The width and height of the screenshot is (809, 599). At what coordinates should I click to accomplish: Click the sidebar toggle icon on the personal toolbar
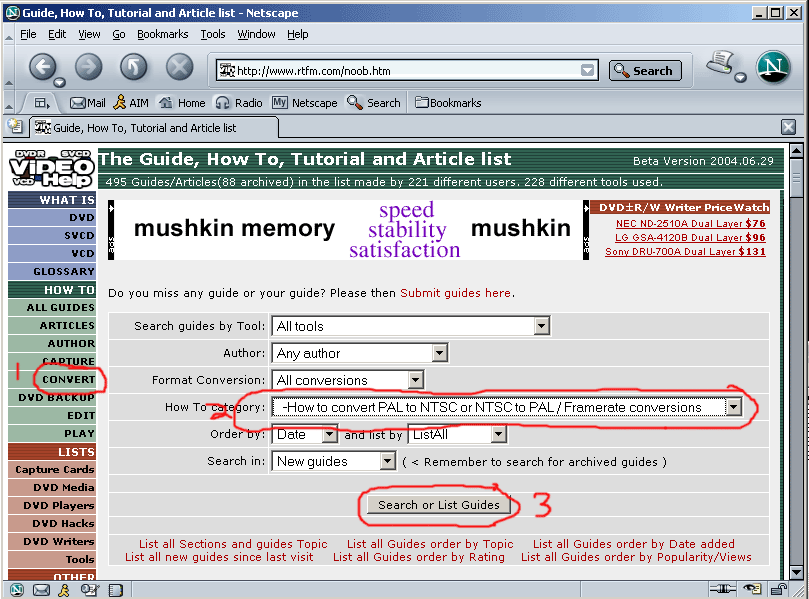[41, 103]
